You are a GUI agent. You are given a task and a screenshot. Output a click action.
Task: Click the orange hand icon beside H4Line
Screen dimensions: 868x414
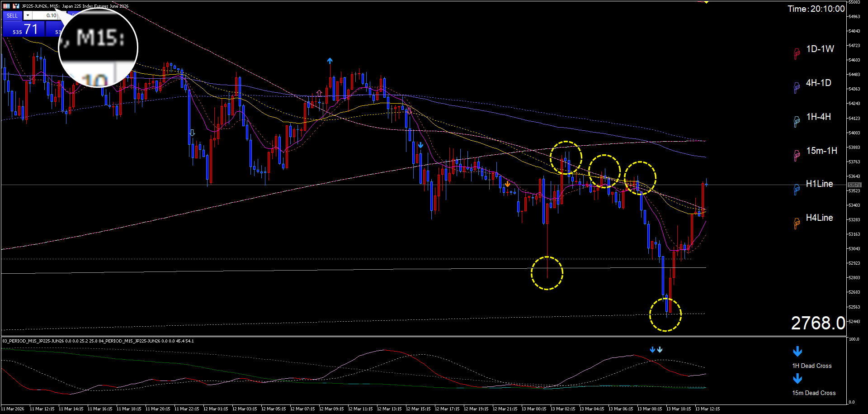tap(797, 223)
